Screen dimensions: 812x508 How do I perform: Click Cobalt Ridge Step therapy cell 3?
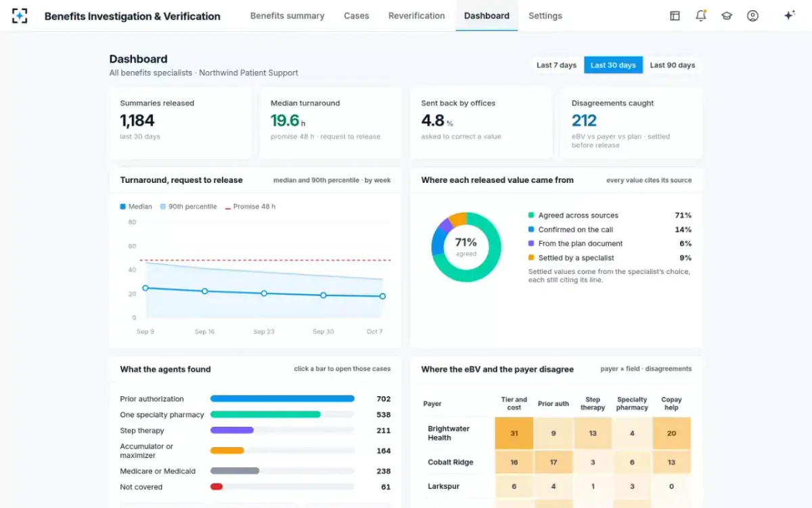point(593,463)
